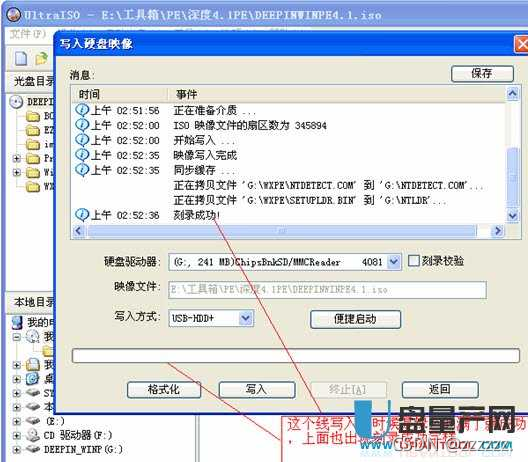
Task: Click the 映像文件 path field
Action: [x=327, y=290]
